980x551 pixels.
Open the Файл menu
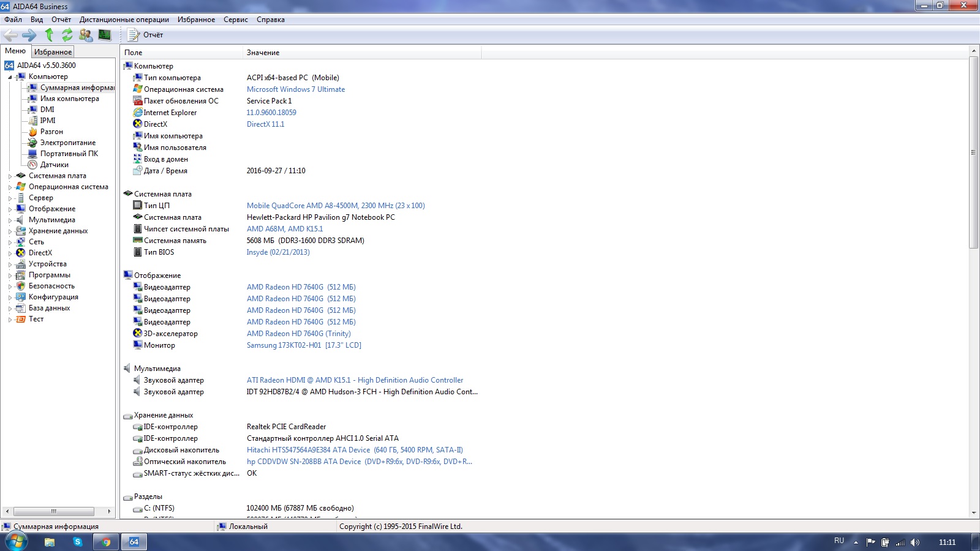13,20
